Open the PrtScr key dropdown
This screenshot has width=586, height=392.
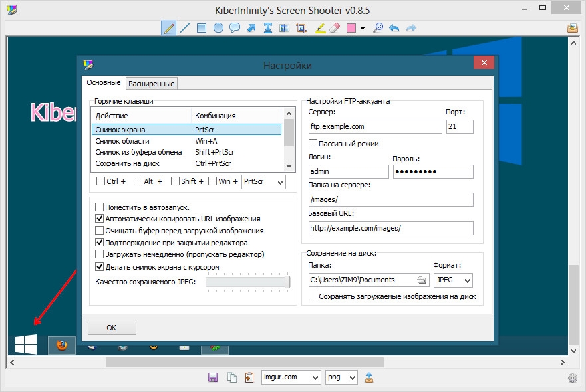264,181
